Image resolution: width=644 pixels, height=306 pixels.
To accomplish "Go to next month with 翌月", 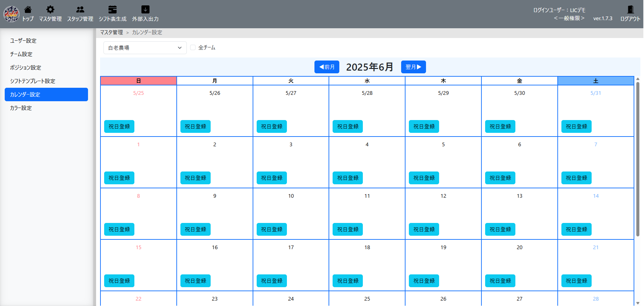I will tap(414, 67).
